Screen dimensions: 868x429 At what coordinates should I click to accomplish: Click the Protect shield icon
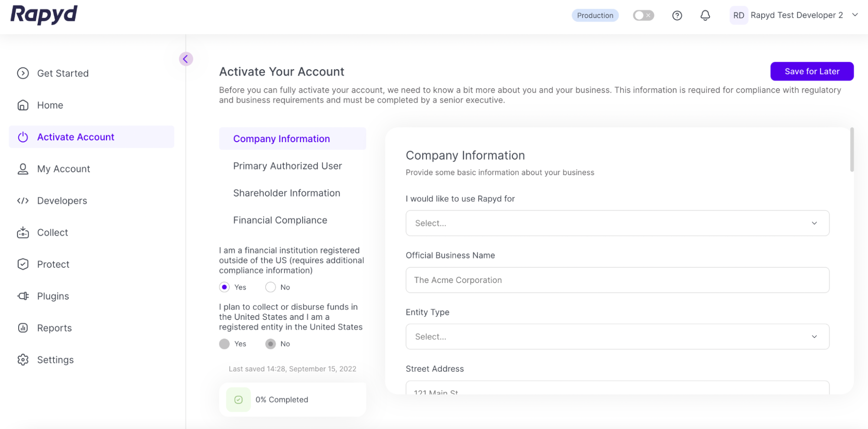tap(23, 264)
